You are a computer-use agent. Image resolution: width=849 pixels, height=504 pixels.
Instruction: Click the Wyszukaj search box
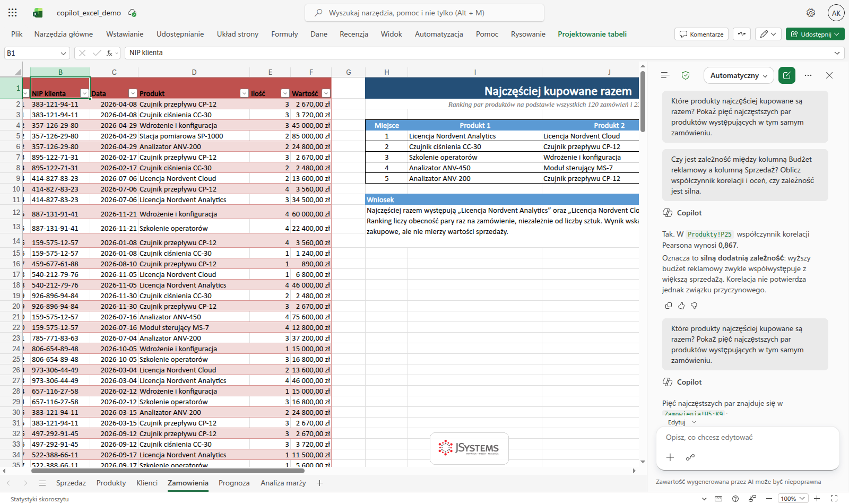point(424,13)
